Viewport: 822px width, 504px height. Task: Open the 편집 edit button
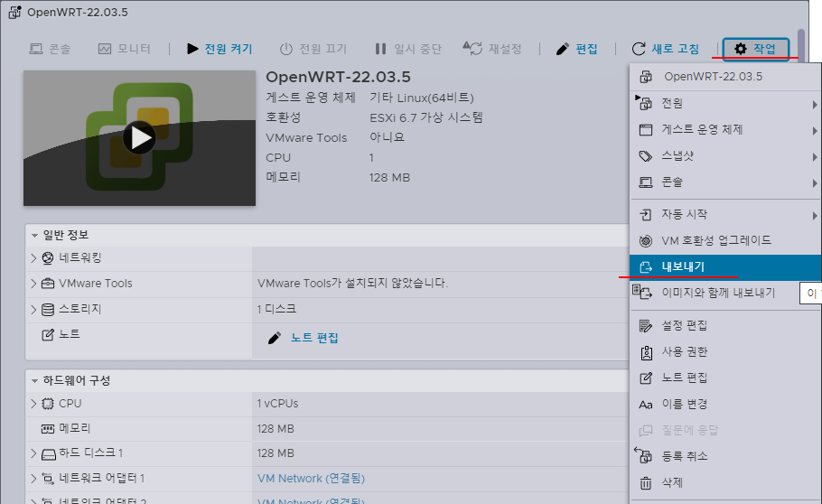[x=576, y=49]
